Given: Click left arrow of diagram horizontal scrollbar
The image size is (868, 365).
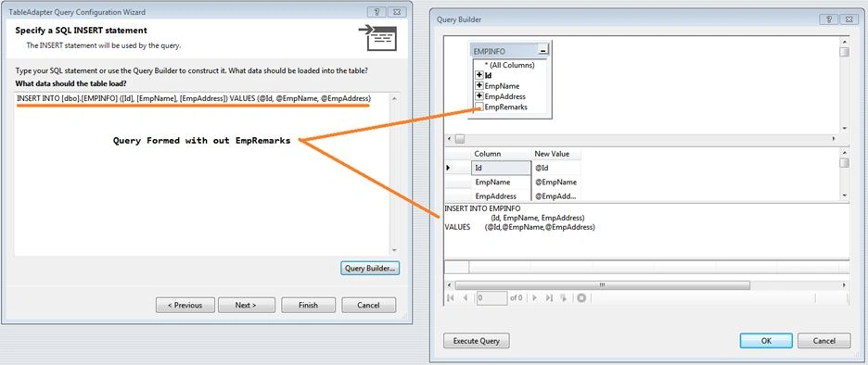Looking at the screenshot, I should pos(449,139).
